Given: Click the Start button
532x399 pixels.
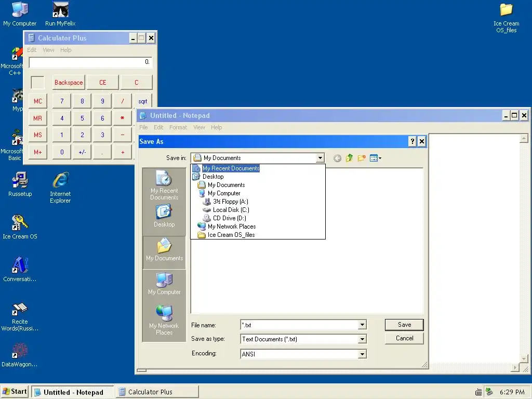Looking at the screenshot, I should point(15,392).
